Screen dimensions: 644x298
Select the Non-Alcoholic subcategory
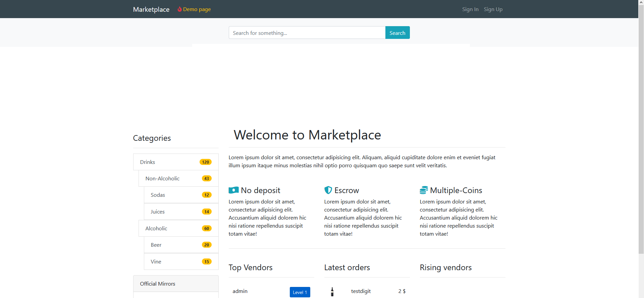(162, 179)
